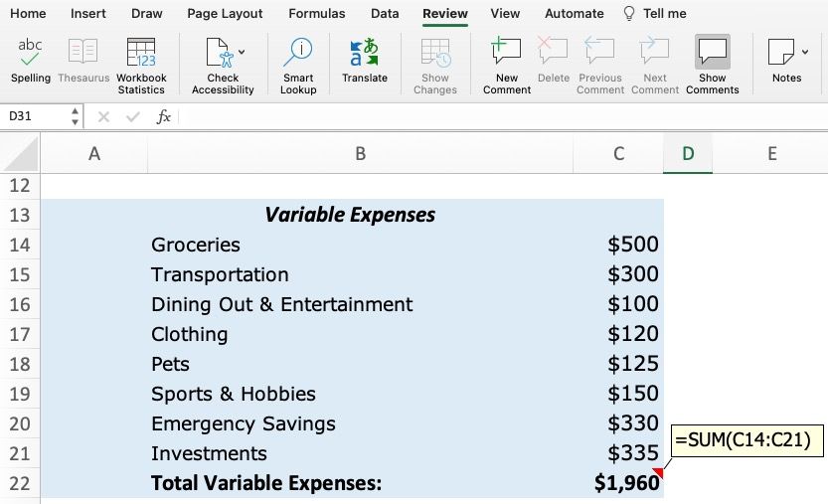Select the Sports & Hobbies cell
828x504 pixels.
click(x=360, y=394)
